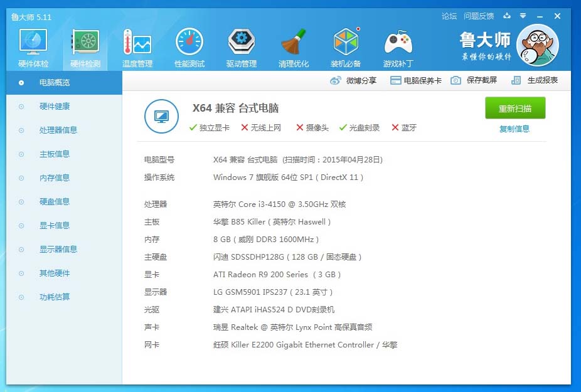Open the 论坛 forum link
The width and height of the screenshot is (581, 392).
coord(449,16)
